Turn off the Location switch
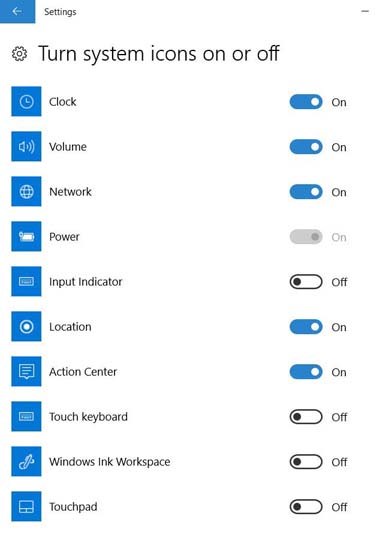379x540 pixels. (306, 327)
